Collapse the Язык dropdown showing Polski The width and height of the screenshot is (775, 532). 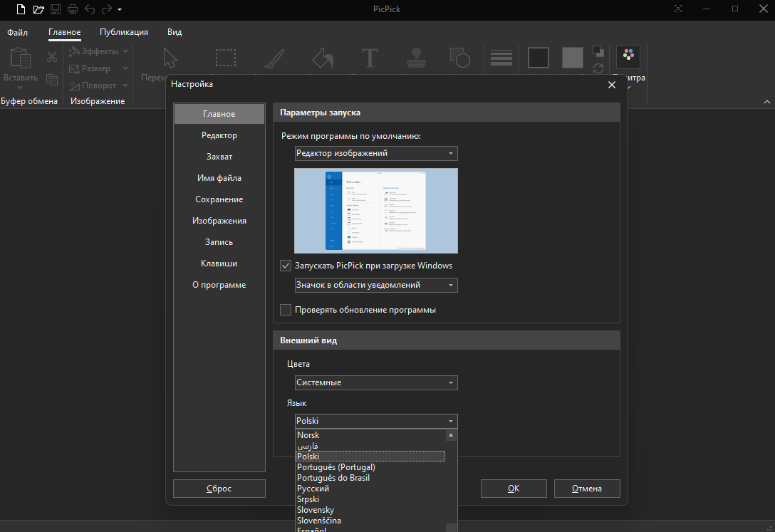click(x=376, y=421)
